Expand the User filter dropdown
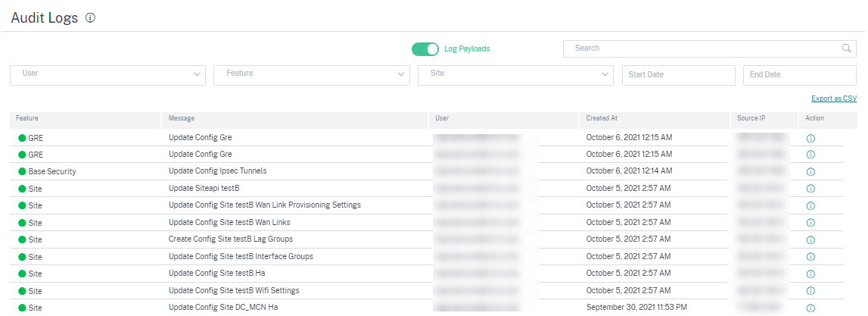The width and height of the screenshot is (868, 316). [x=108, y=75]
